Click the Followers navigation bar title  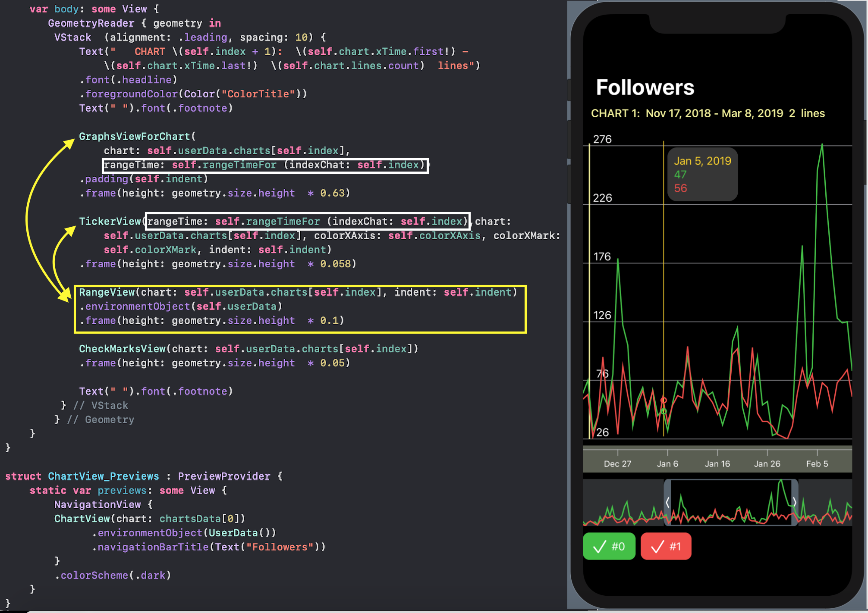pyautogui.click(x=645, y=87)
